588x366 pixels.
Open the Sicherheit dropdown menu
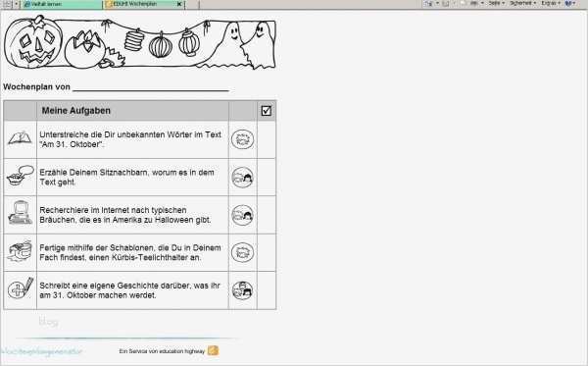pyautogui.click(x=523, y=3)
